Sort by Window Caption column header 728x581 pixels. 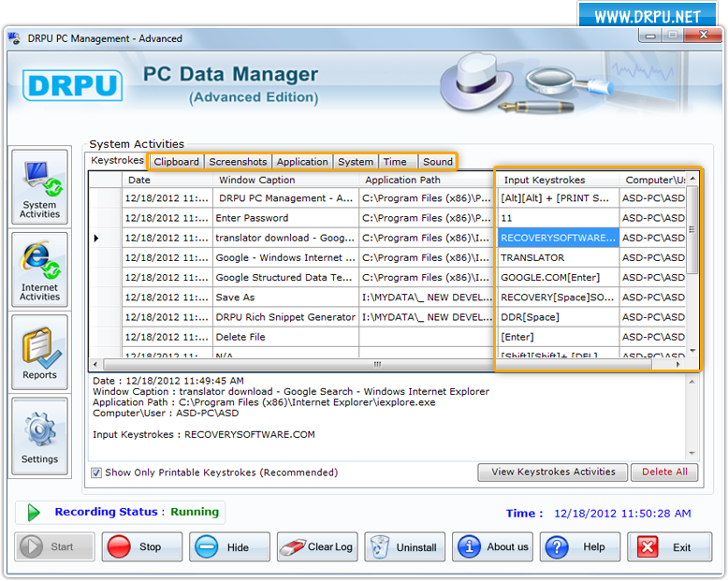[285, 180]
